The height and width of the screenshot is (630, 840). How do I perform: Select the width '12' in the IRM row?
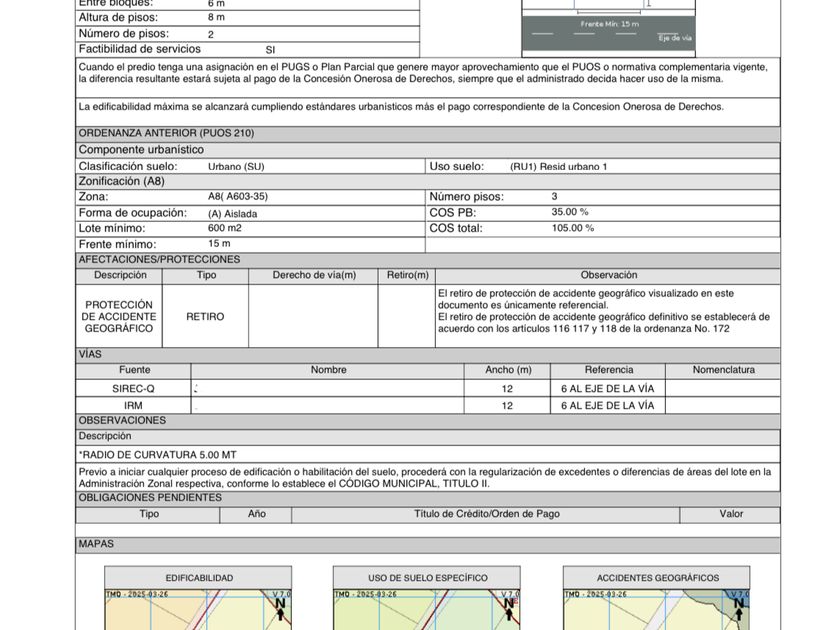pos(507,406)
